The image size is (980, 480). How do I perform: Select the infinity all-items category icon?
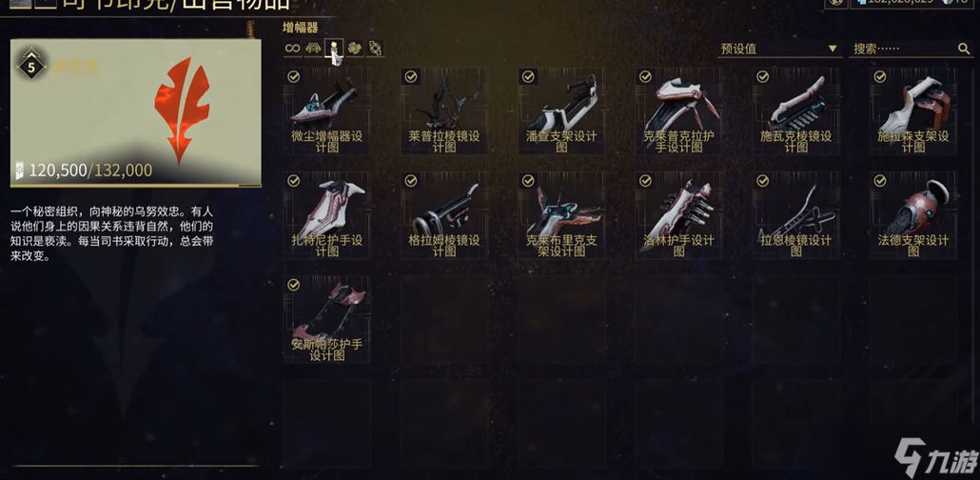pos(292,49)
